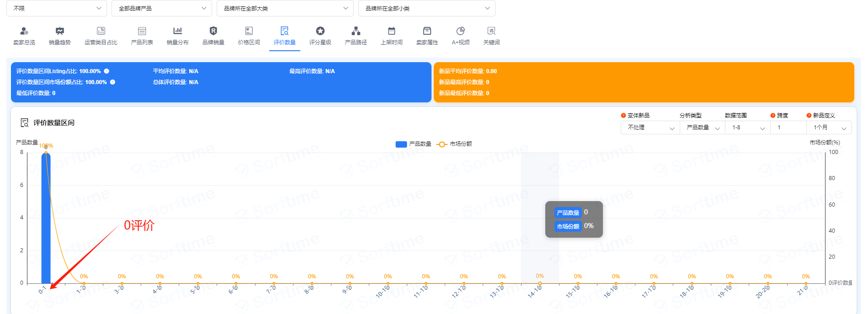Image resolution: width=868 pixels, height=314 pixels.
Task: Click the 新品最高评价数量: 0 statistic
Action: 464,82
